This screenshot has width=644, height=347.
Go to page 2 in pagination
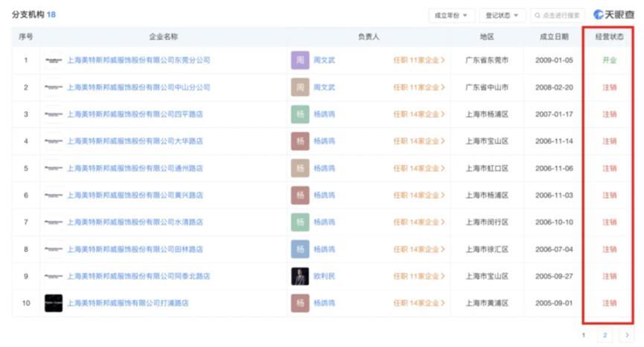pyautogui.click(x=605, y=335)
